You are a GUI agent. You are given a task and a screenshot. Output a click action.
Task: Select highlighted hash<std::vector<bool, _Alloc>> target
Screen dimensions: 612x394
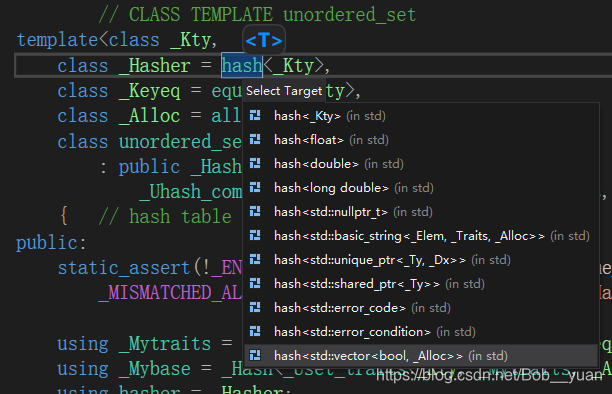coord(421,356)
